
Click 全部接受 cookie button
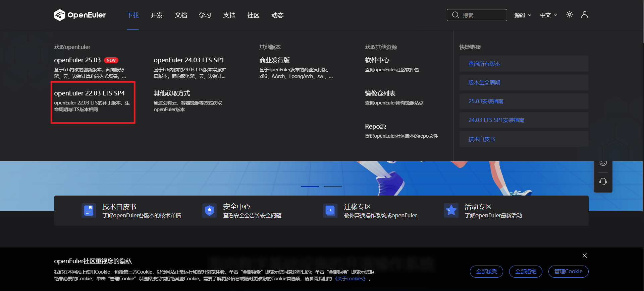[x=486, y=271]
